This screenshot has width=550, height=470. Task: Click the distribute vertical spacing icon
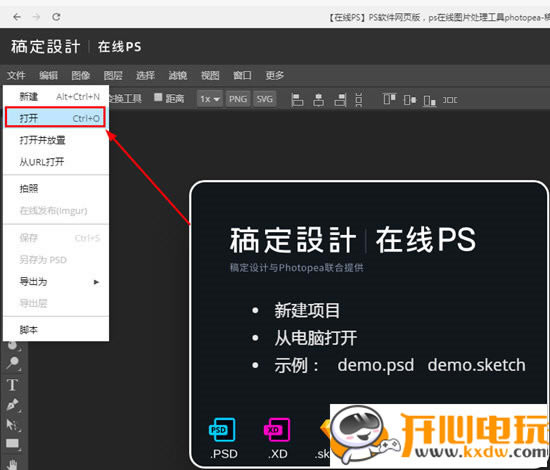tap(358, 100)
